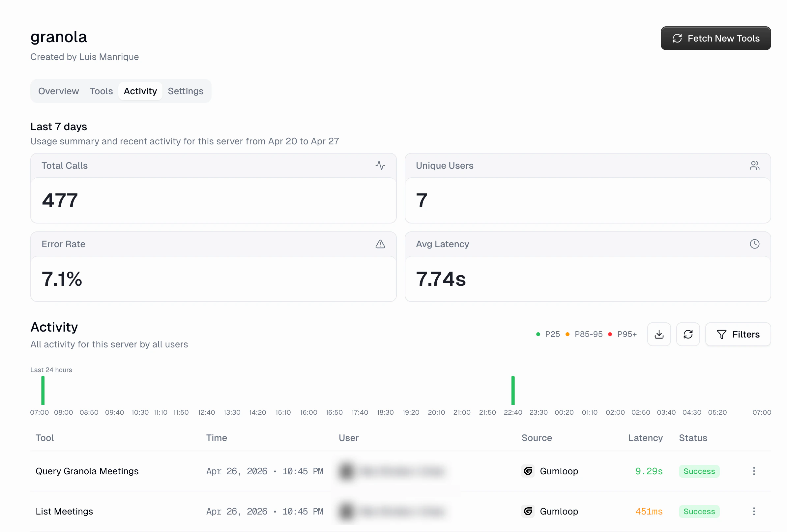
Task: Switch to the Settings tab
Action: pos(186,91)
